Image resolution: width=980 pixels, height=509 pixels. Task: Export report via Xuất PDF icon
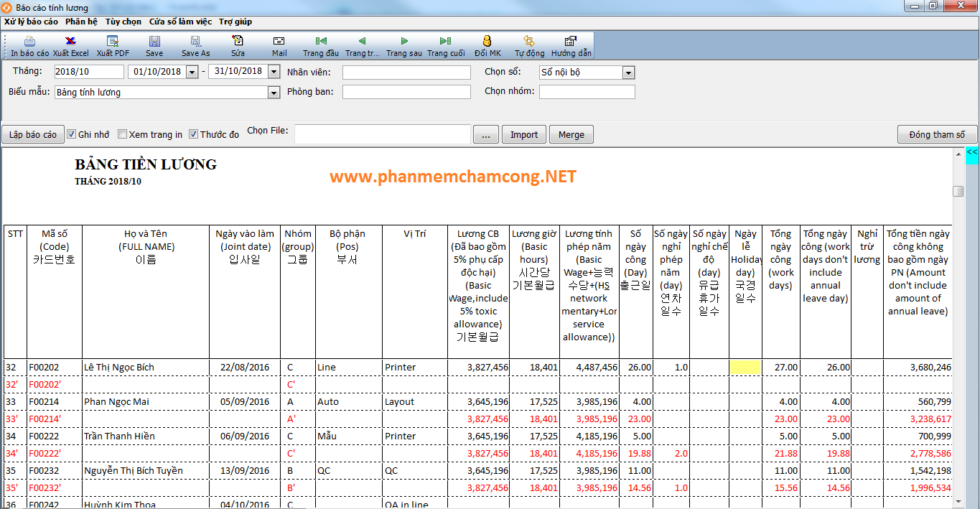(113, 42)
